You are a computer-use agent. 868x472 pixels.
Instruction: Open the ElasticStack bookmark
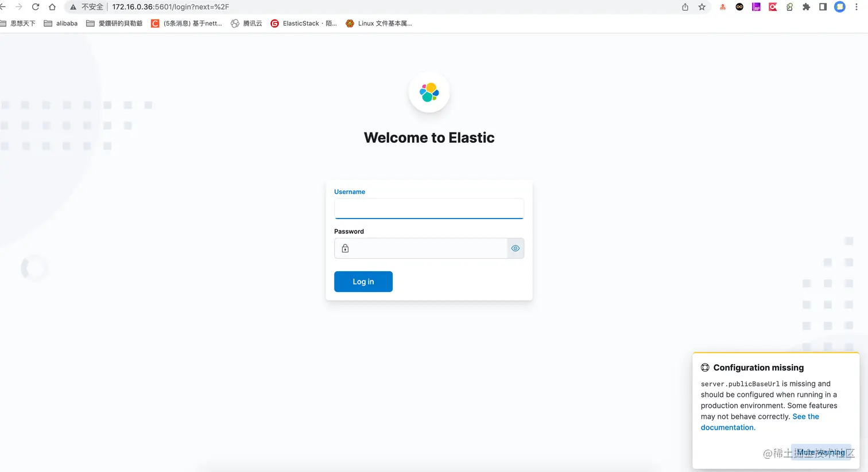coord(304,24)
